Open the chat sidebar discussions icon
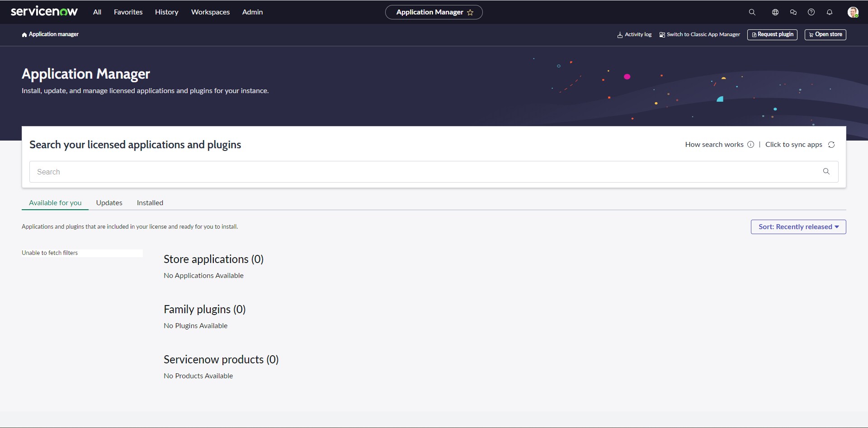Image resolution: width=868 pixels, height=428 pixels. pyautogui.click(x=793, y=12)
